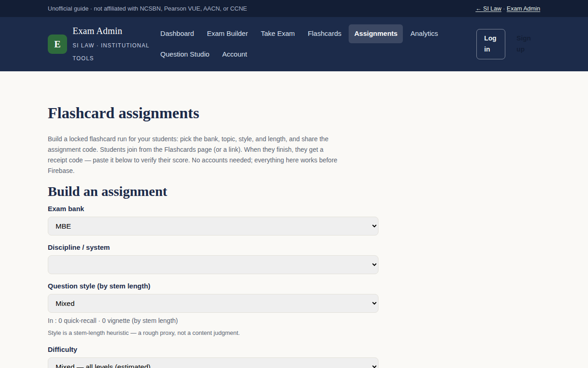
Task: Click the 'Unofficial guide' disclaimer text
Action: [x=147, y=9]
